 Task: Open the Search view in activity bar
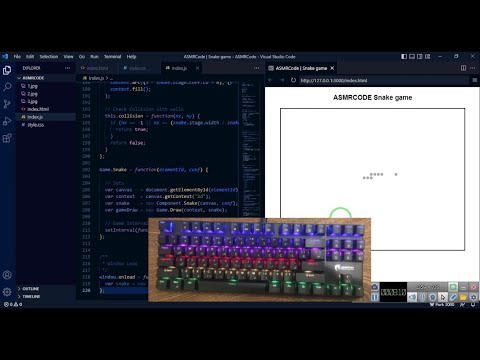[x=7, y=87]
